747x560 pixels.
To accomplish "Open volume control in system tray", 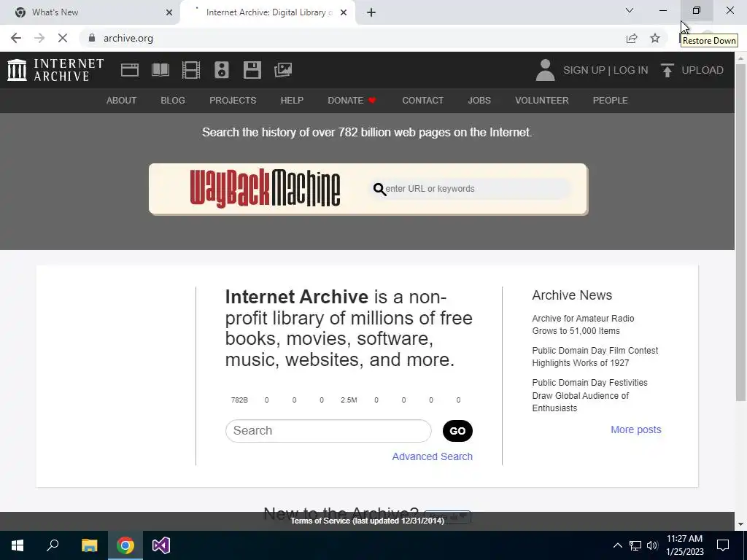I will (x=652, y=545).
